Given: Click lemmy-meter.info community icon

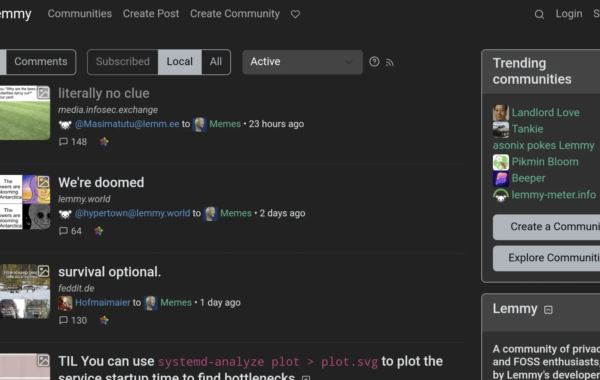Looking at the screenshot, I should click(501, 195).
